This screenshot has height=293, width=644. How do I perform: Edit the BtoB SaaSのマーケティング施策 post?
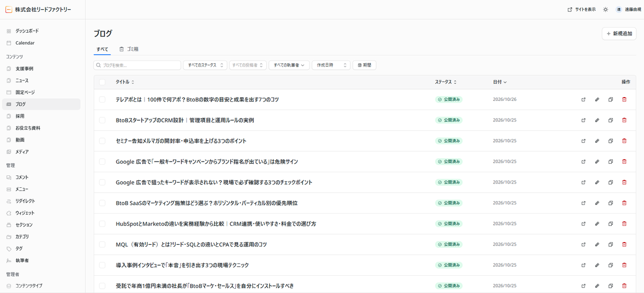[x=597, y=203]
